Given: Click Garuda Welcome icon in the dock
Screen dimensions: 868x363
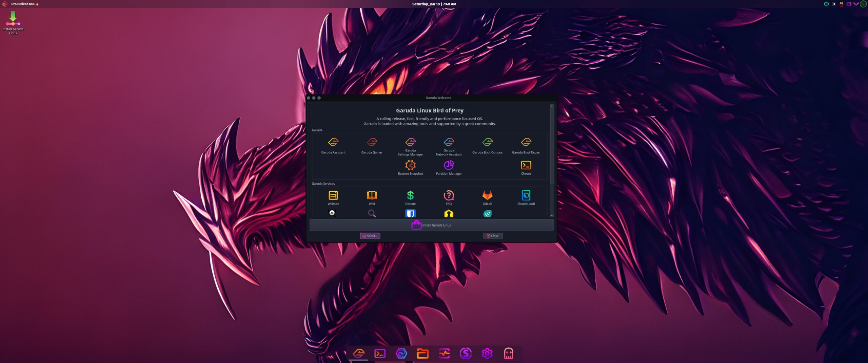Looking at the screenshot, I should coord(358,354).
